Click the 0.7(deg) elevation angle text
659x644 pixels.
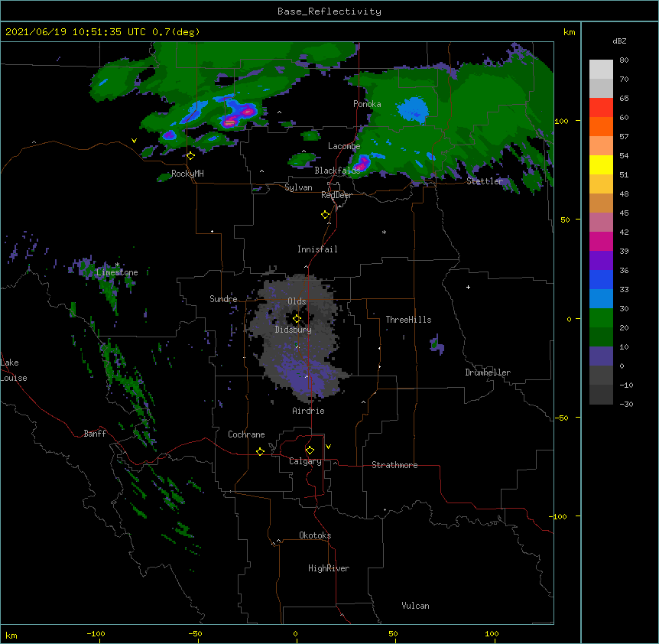tap(176, 32)
